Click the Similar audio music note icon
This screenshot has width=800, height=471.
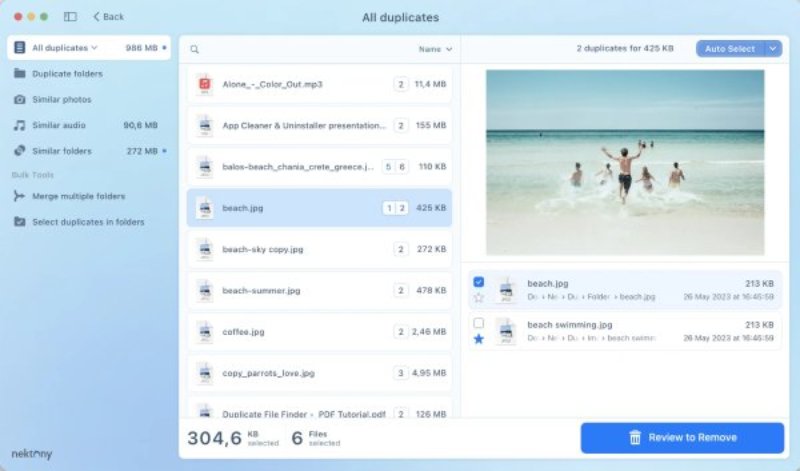20,125
